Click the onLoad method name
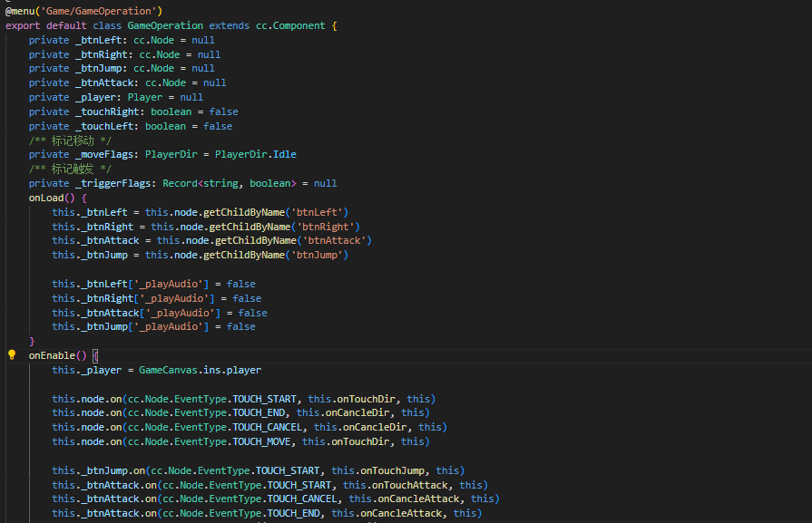The width and height of the screenshot is (812, 523). click(46, 198)
